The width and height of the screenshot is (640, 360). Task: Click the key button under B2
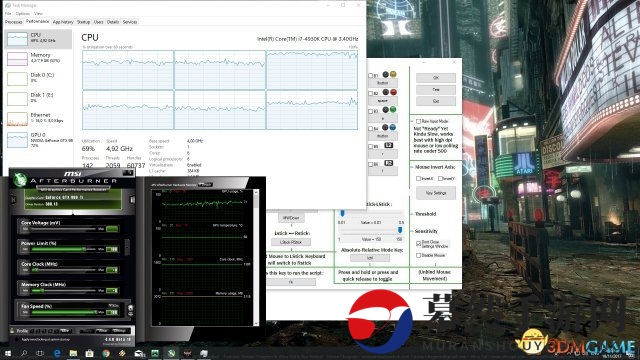click(x=382, y=100)
